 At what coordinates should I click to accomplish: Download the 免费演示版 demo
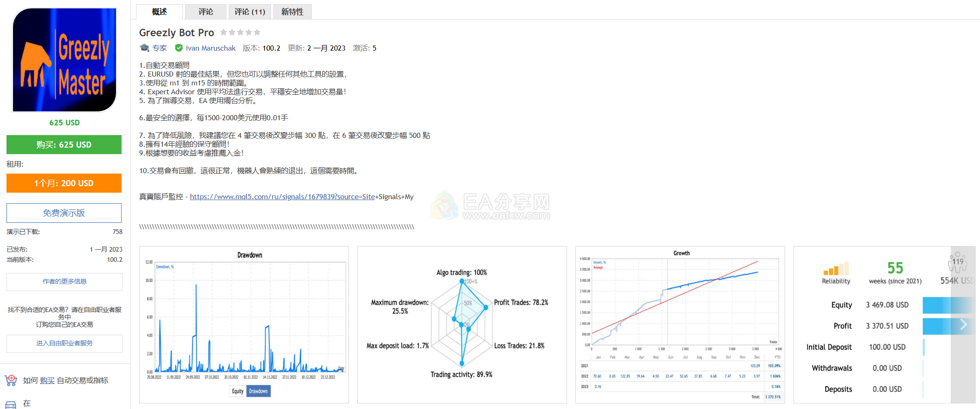[64, 213]
